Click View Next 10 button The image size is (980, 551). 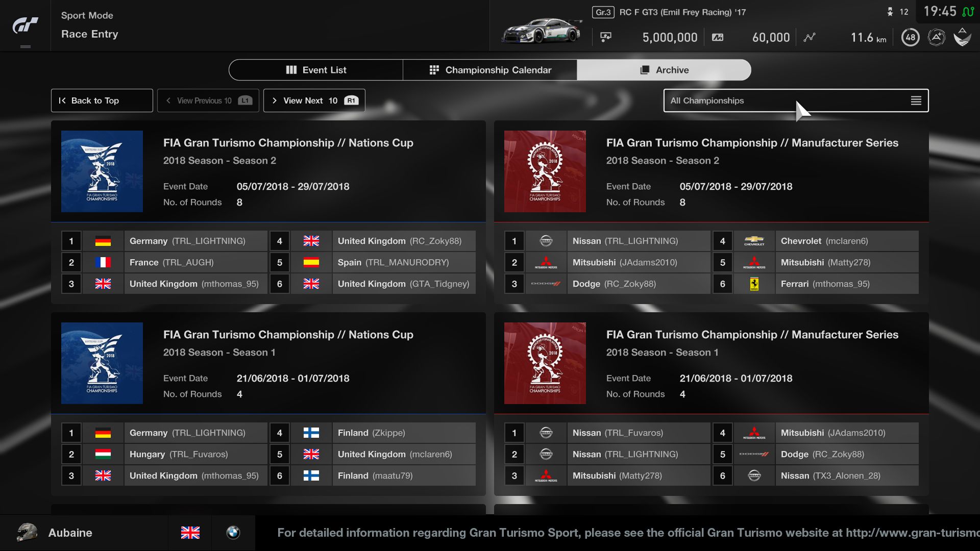pos(313,101)
